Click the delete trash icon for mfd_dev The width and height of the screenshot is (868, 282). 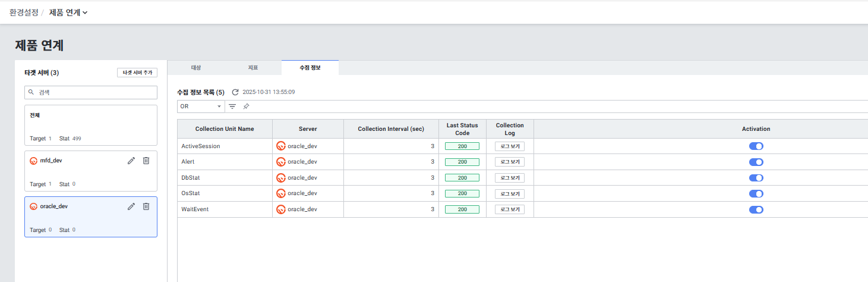(x=146, y=161)
